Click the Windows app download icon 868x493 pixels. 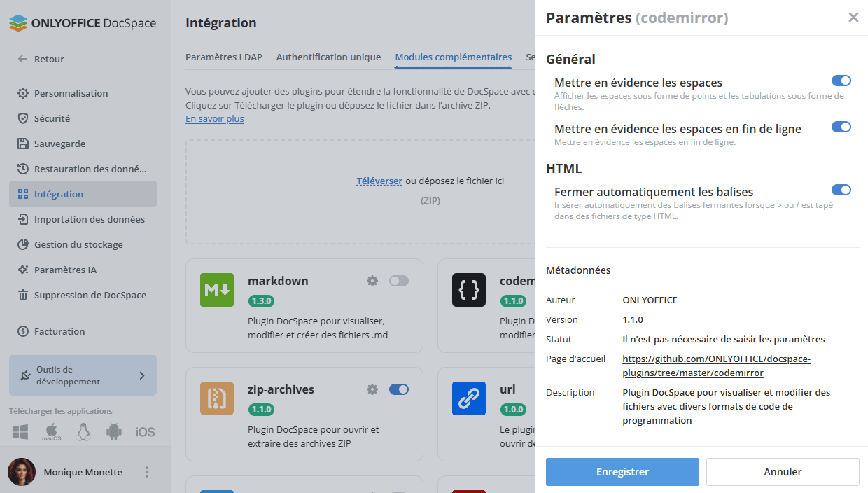20,431
